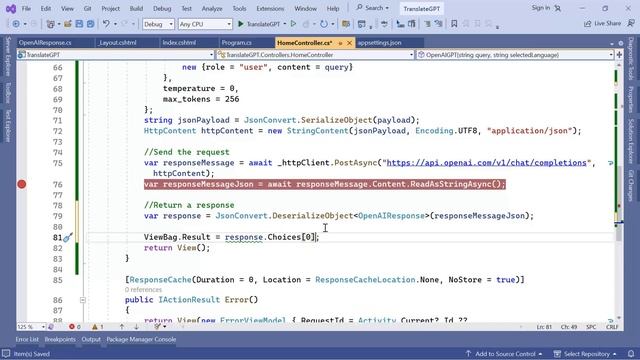640x360 pixels.
Task: Close the HomeController.cs tab
Action: click(349, 43)
